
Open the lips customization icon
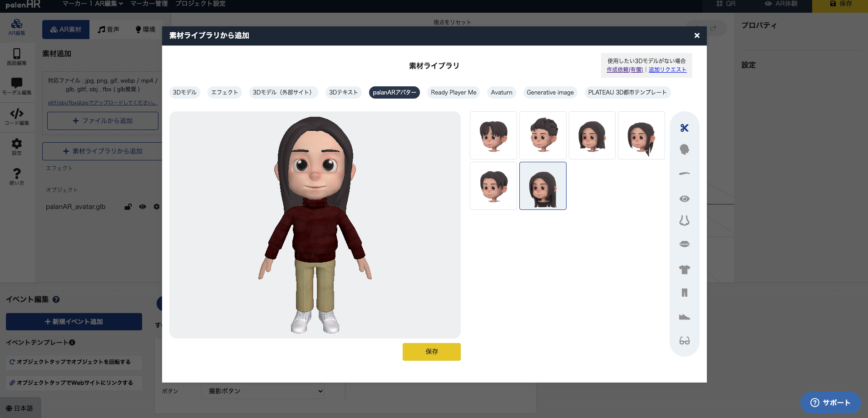coord(684,244)
